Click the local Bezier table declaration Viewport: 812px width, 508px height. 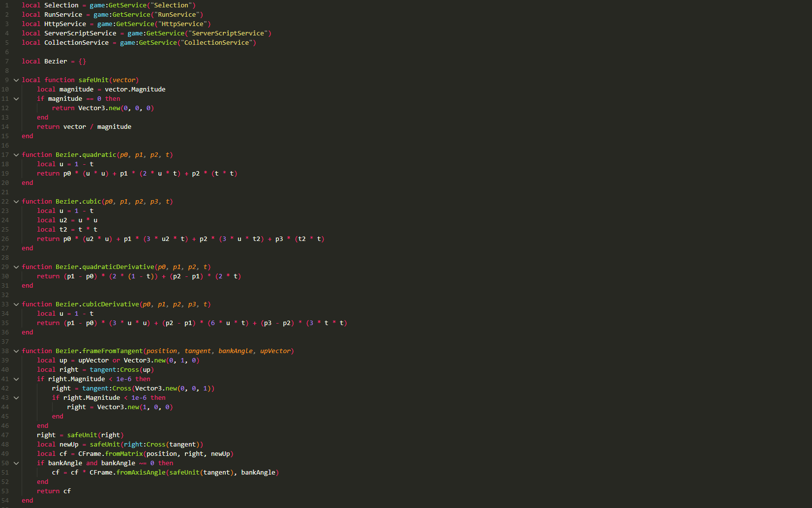55,61
